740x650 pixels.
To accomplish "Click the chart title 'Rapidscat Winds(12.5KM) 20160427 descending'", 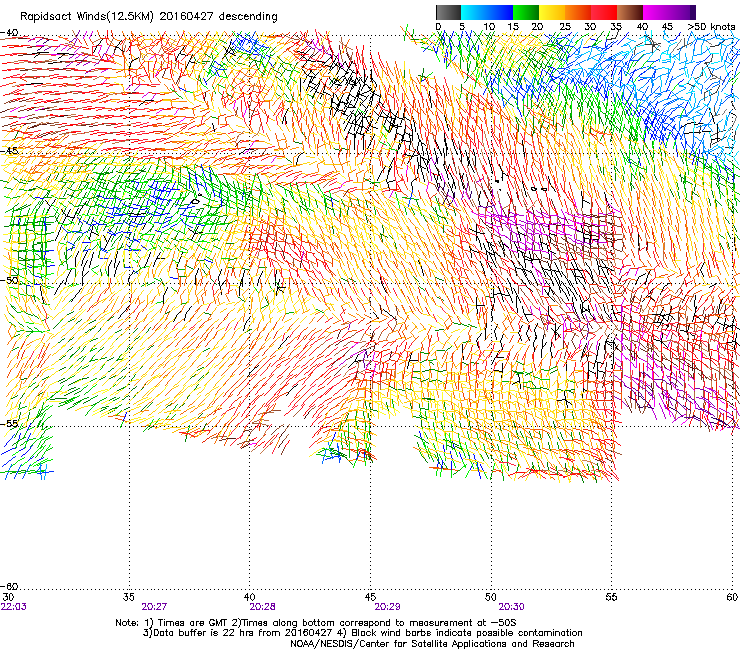I will point(149,17).
